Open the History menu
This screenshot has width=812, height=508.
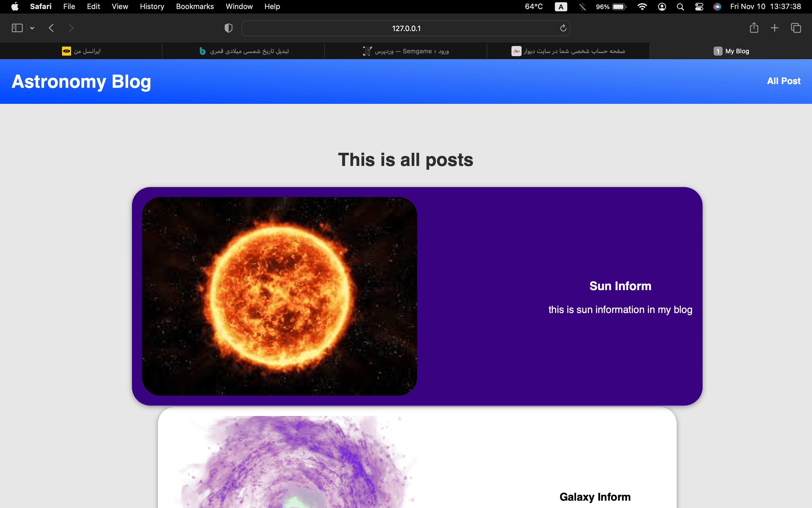pyautogui.click(x=152, y=6)
